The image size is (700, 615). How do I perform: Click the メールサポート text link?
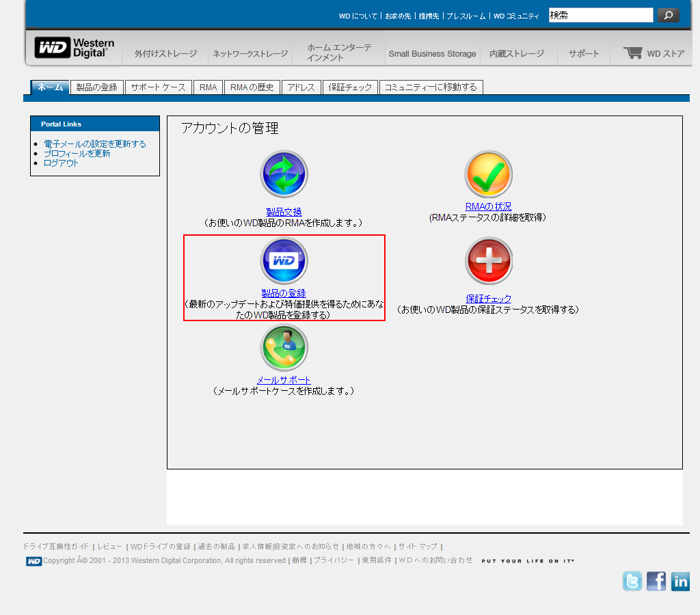pyautogui.click(x=284, y=380)
